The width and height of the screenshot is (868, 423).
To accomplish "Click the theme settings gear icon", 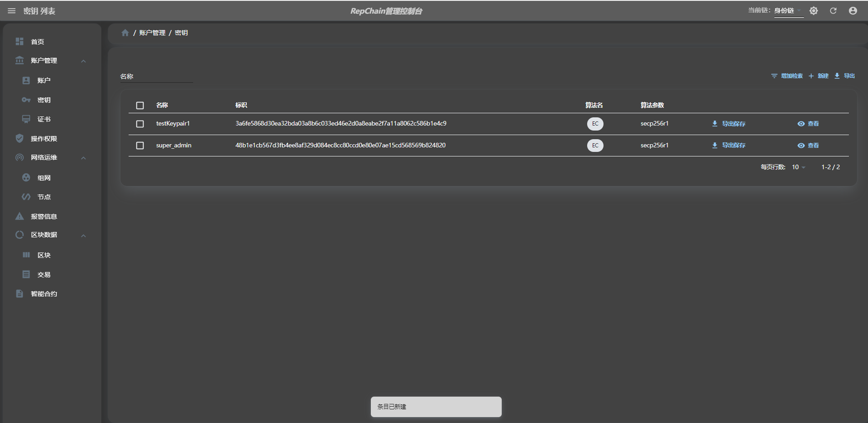I will pyautogui.click(x=813, y=11).
